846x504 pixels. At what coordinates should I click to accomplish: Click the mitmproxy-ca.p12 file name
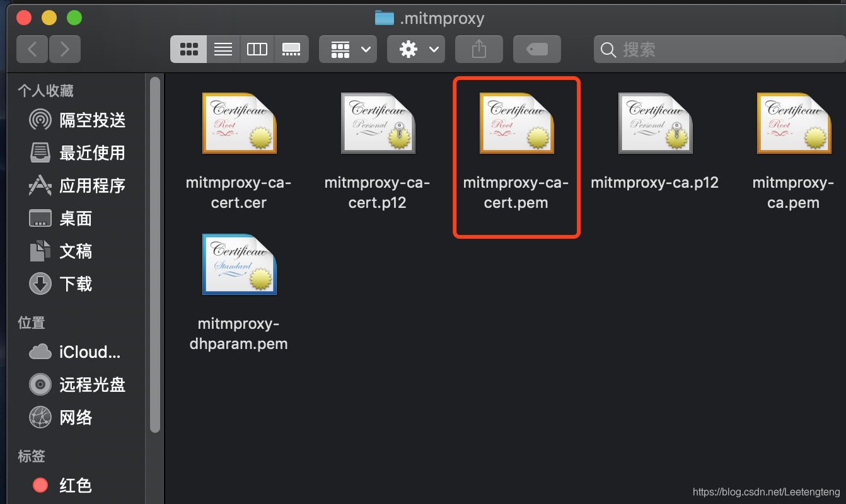coord(655,183)
